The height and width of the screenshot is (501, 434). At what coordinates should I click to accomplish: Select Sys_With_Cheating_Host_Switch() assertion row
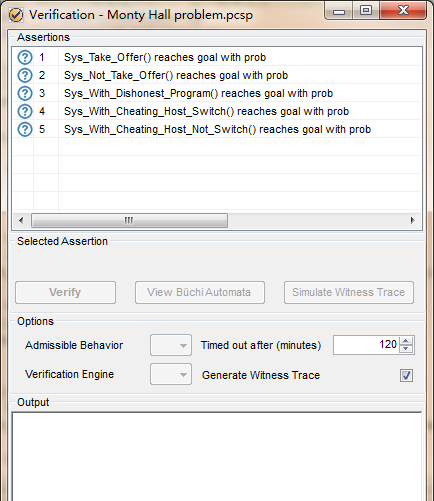[x=217, y=111]
